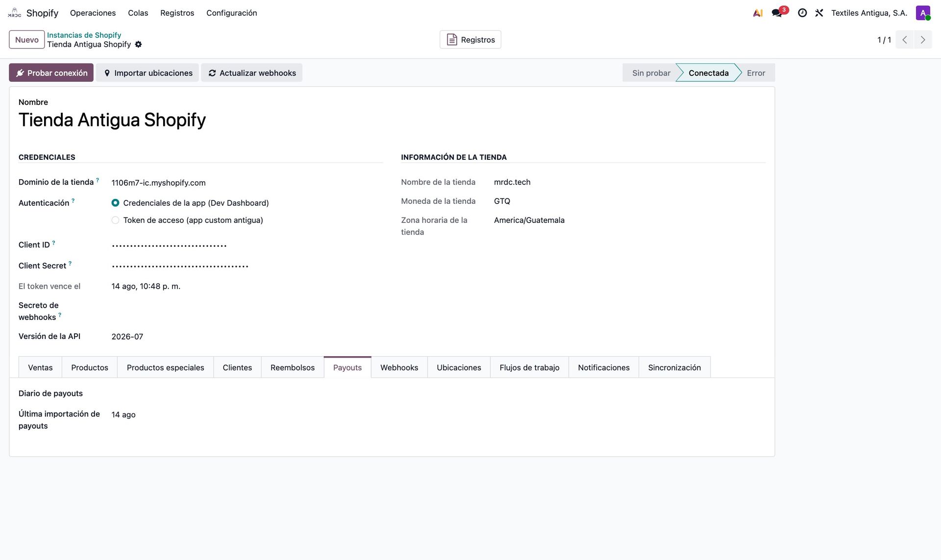Viewport: 941px width, 560px height.
Task: Open the Diario de payouts field
Action: [x=247, y=394]
